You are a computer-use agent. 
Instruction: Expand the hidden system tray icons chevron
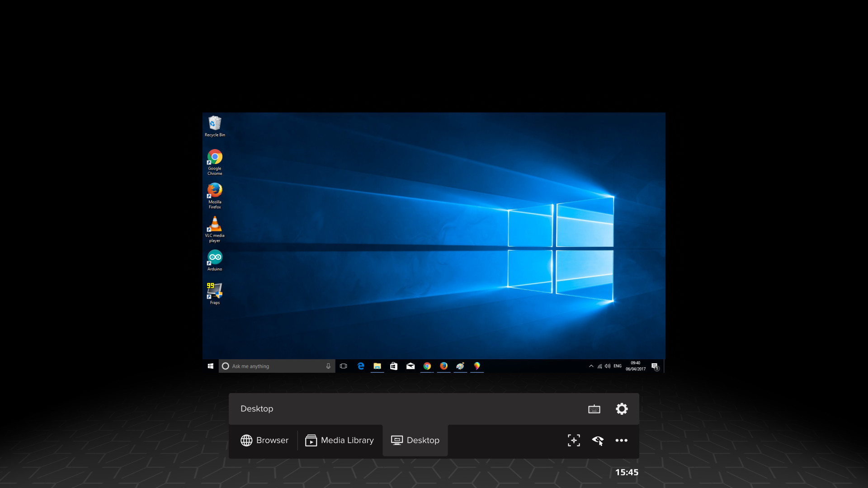591,366
